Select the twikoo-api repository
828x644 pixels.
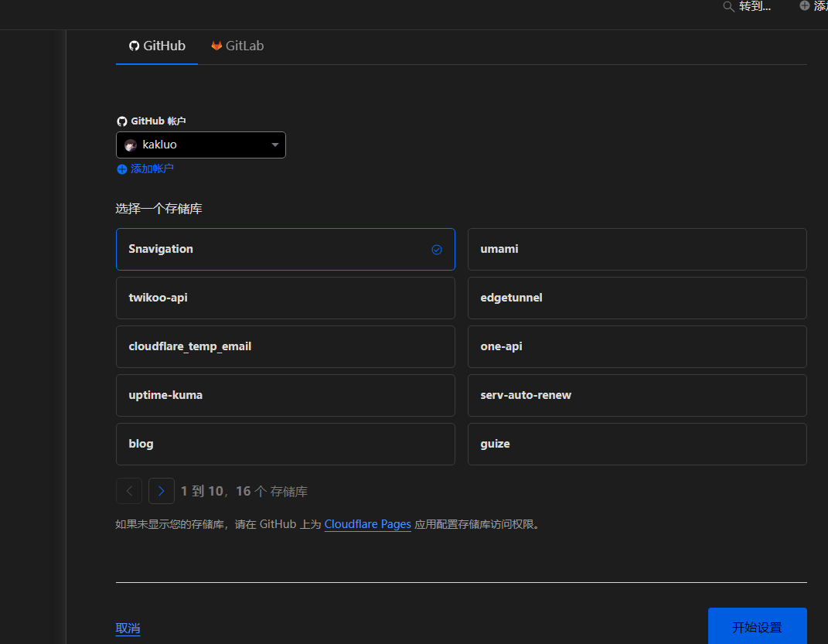point(285,298)
